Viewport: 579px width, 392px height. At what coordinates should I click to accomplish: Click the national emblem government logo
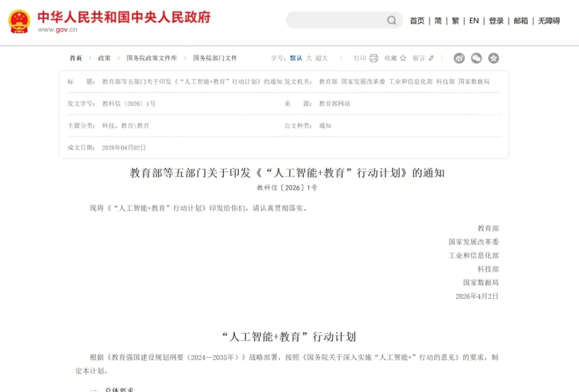click(x=18, y=20)
